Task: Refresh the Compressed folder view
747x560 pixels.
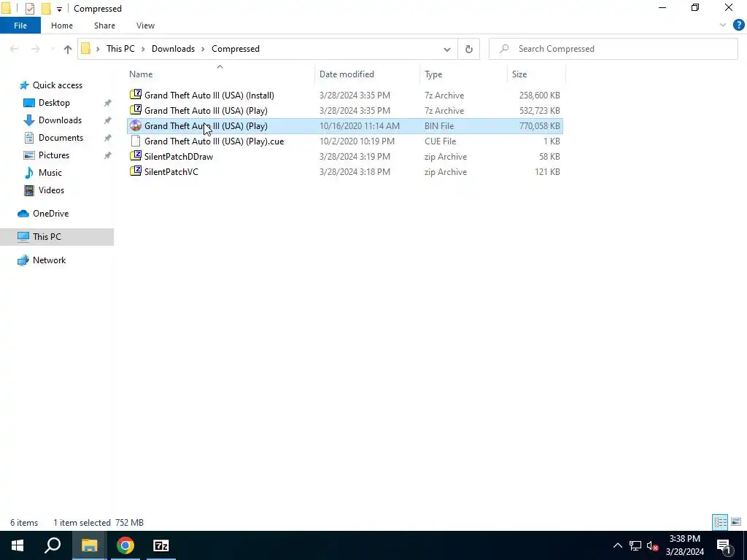Action: (469, 49)
